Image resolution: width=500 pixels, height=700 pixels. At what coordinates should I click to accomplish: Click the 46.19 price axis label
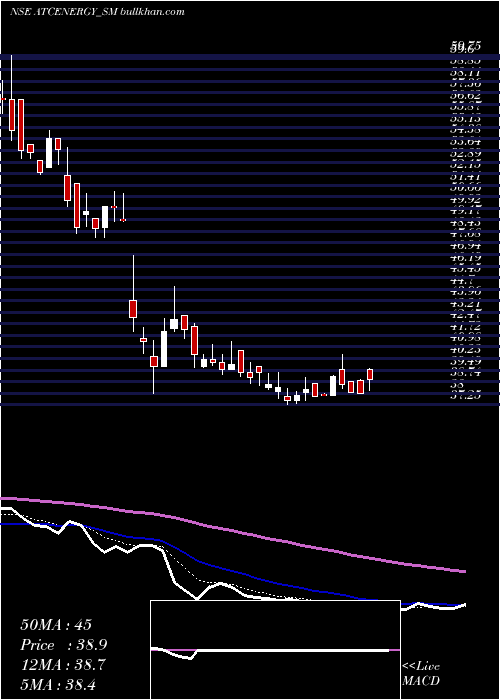(x=465, y=258)
